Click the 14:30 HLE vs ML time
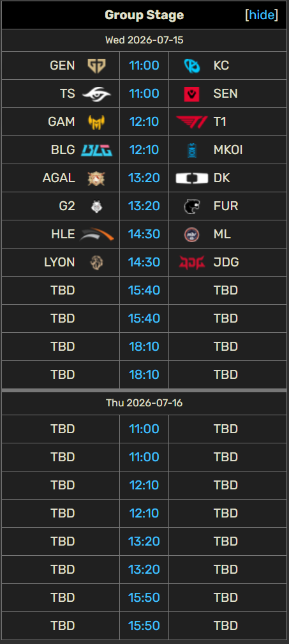Viewport: 289px width, 644px height. click(x=144, y=234)
